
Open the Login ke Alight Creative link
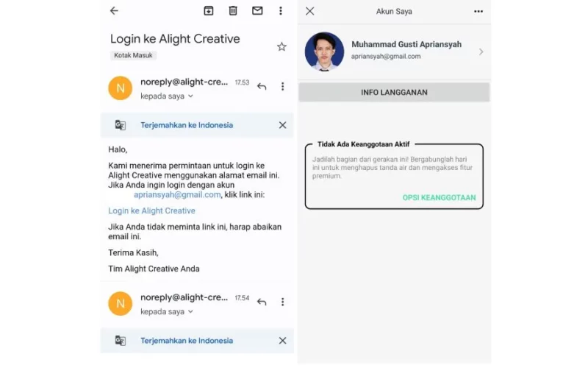(x=151, y=210)
